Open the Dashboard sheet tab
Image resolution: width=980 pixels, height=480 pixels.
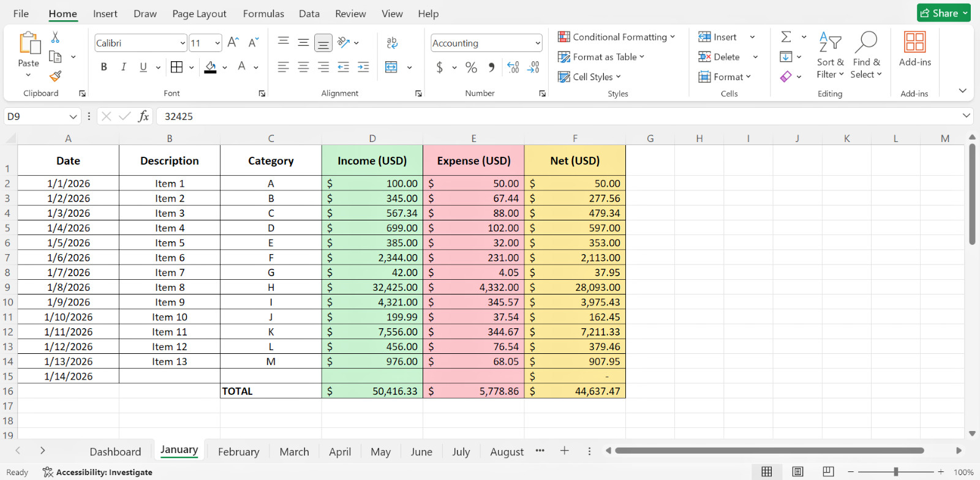pyautogui.click(x=115, y=451)
